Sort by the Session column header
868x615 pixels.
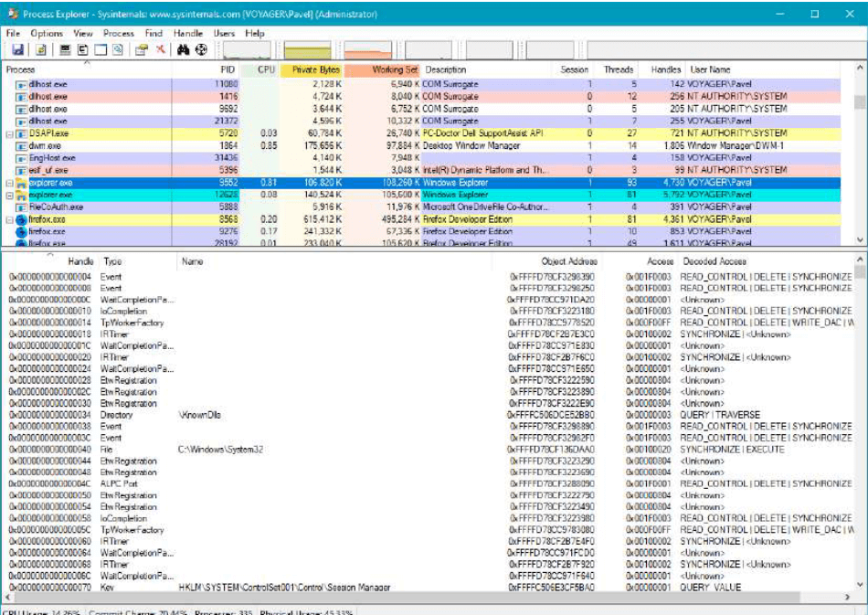(573, 69)
